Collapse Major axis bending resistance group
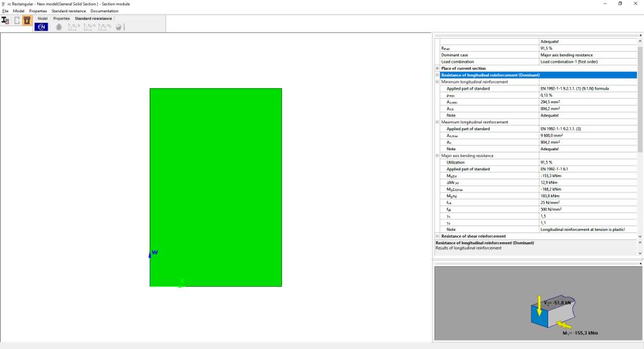The height and width of the screenshot is (349, 644). tap(437, 156)
